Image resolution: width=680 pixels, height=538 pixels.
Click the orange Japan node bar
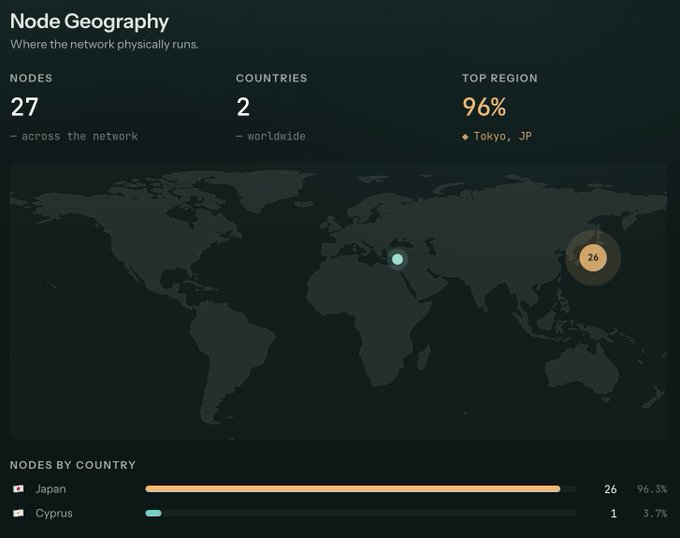[353, 489]
